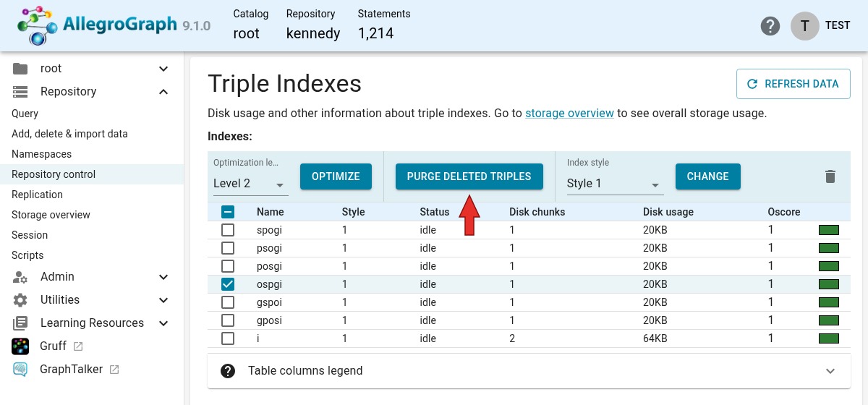Image resolution: width=868 pixels, height=405 pixels.
Task: Toggle the select-all header checkbox
Action: [228, 212]
